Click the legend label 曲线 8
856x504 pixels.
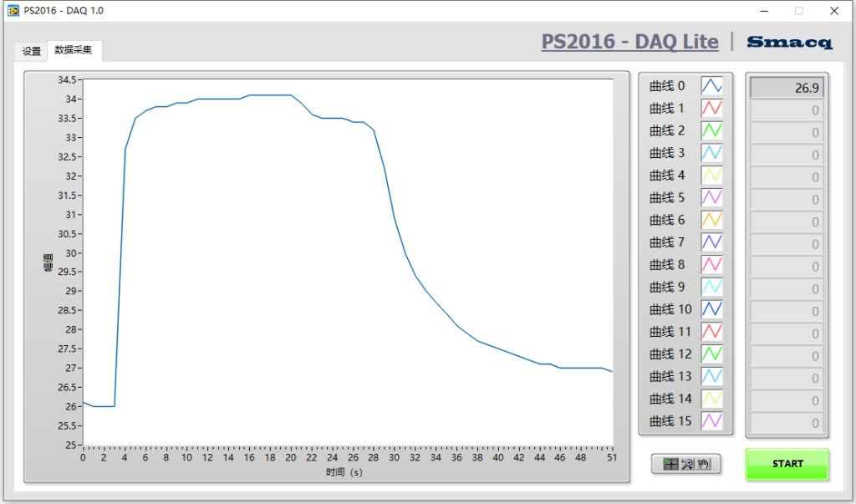coord(667,266)
